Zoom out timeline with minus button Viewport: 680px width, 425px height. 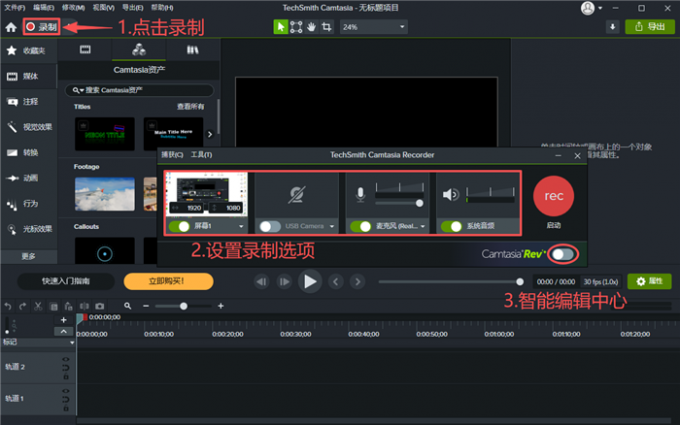point(146,306)
